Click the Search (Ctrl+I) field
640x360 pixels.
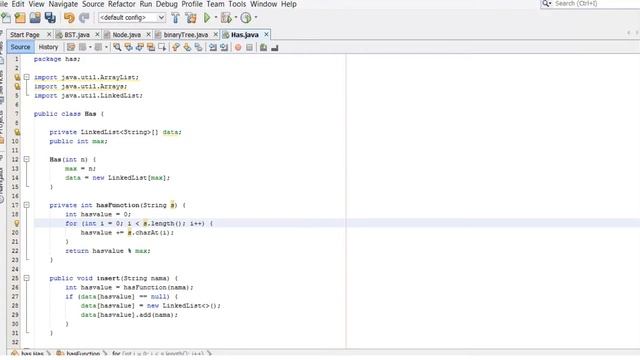coord(590,4)
